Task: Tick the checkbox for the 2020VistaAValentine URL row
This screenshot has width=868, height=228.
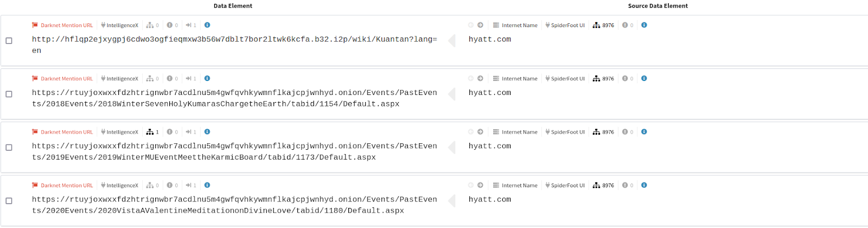Action: [x=9, y=201]
